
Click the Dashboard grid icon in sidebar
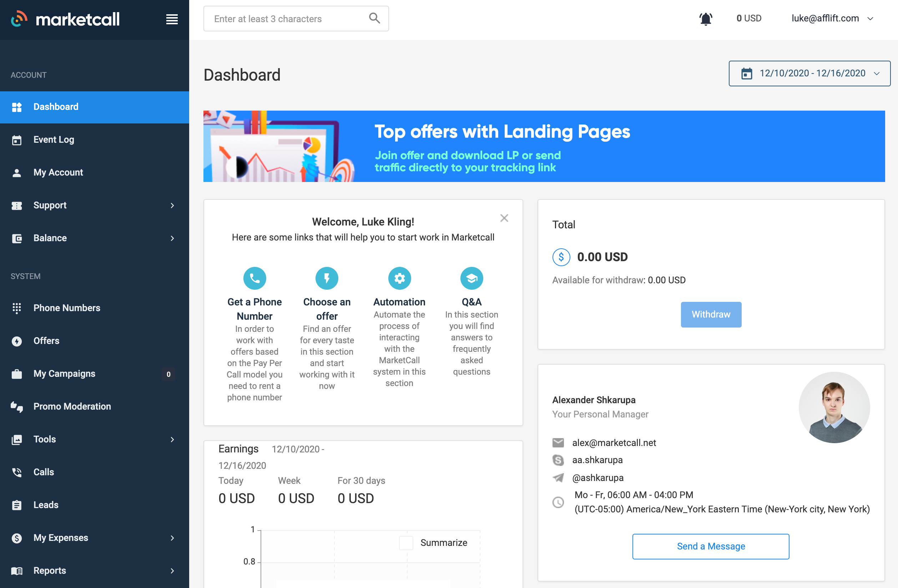click(x=17, y=107)
